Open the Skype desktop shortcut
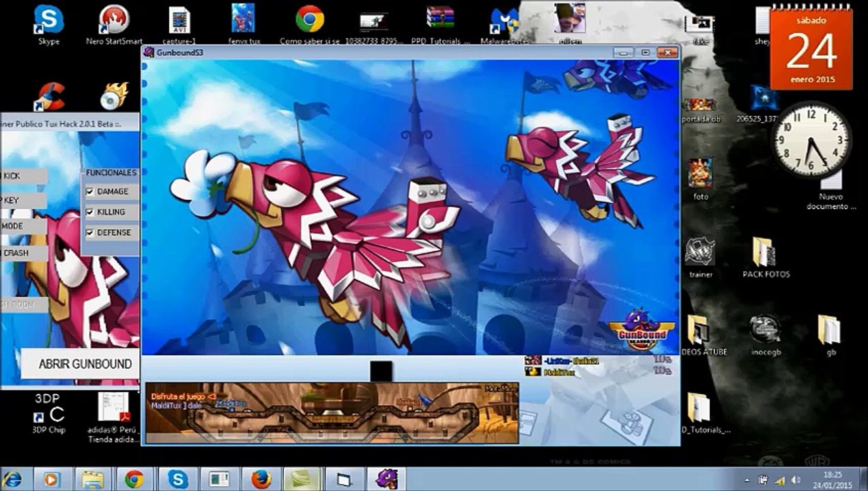868x491 pixels. click(48, 24)
